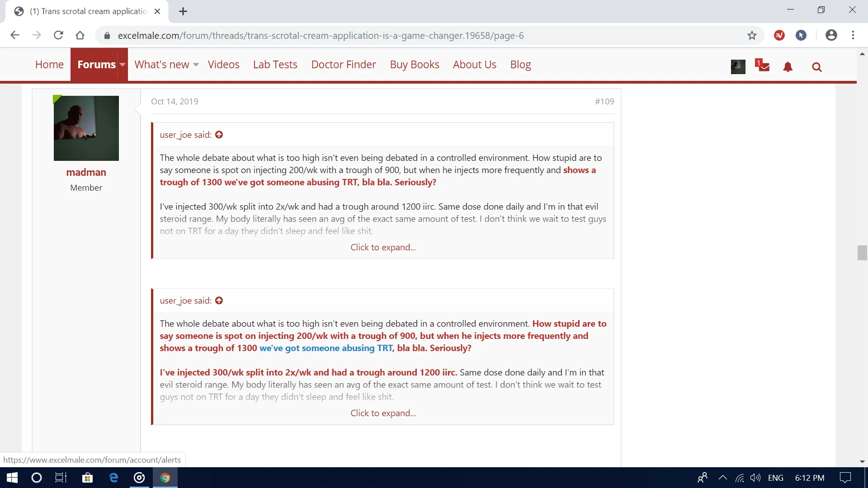Go to browser home page
This screenshot has width=868, height=488.
pyautogui.click(x=80, y=35)
